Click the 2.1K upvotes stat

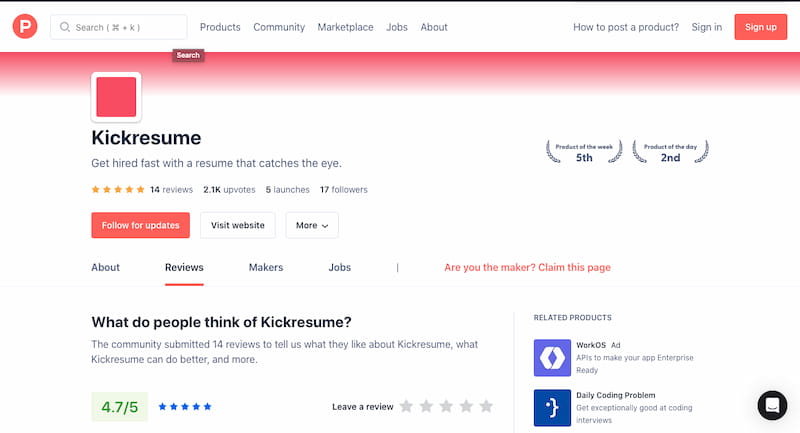[x=229, y=190]
